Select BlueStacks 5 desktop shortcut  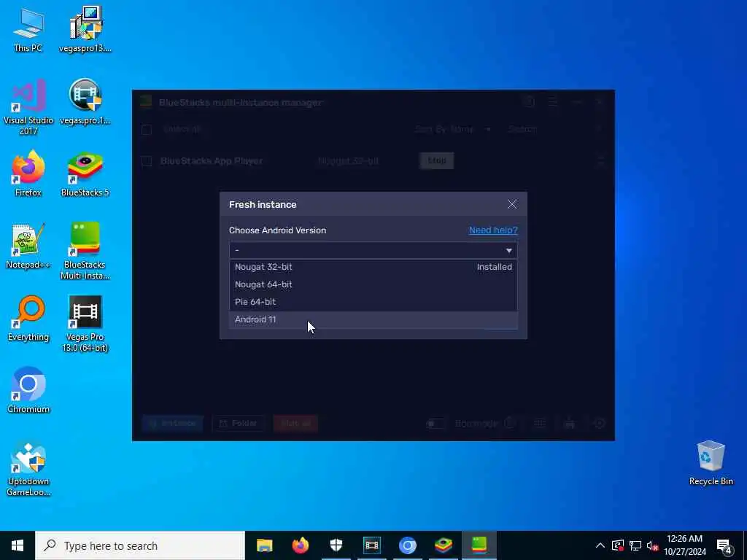[x=85, y=174]
